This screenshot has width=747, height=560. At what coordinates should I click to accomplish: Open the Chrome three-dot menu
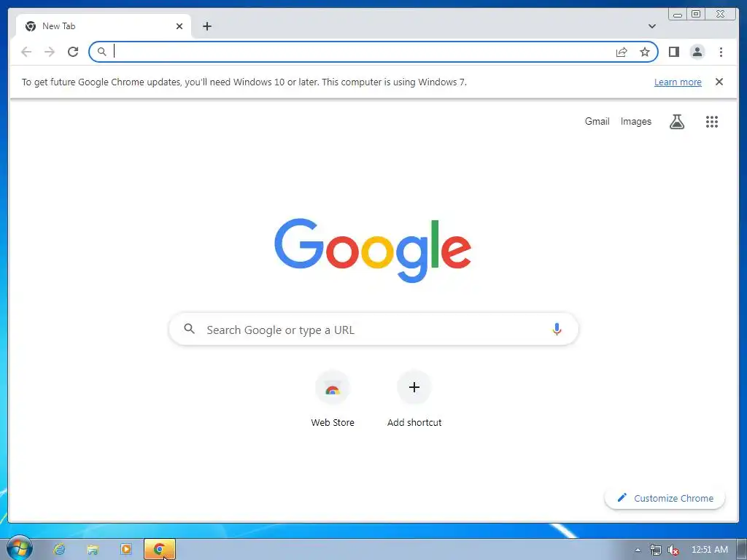tap(721, 52)
